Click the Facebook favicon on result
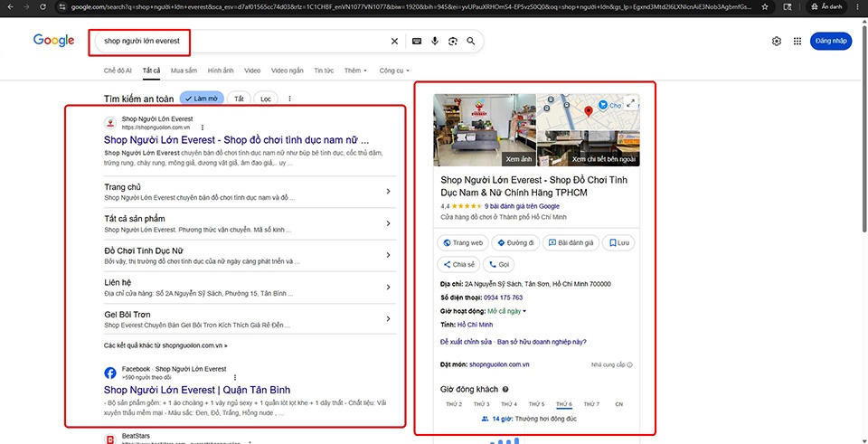 tap(110, 373)
